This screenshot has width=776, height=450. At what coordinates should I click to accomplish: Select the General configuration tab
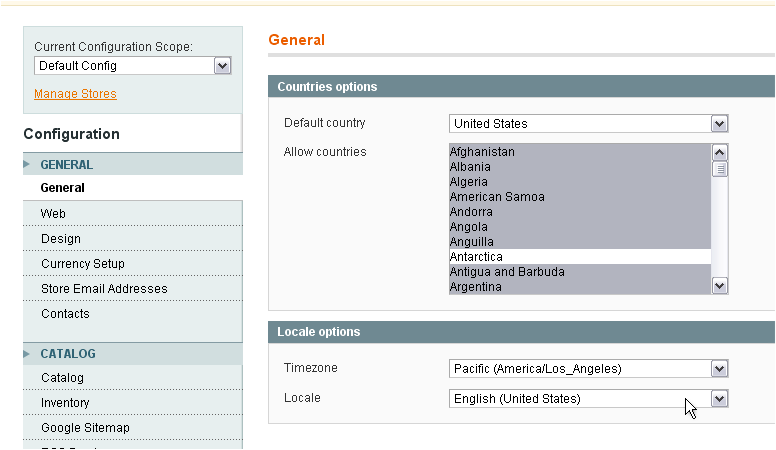point(63,188)
